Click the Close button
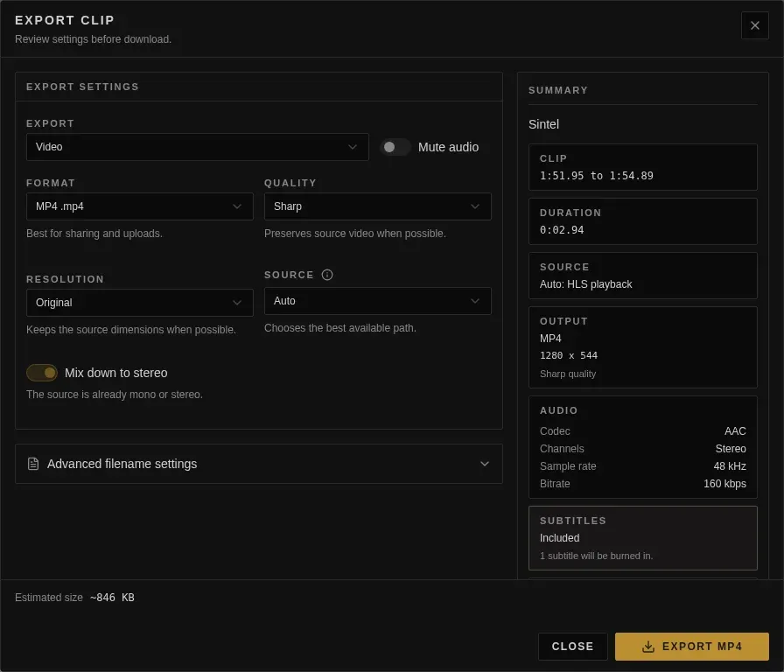 coord(572,647)
